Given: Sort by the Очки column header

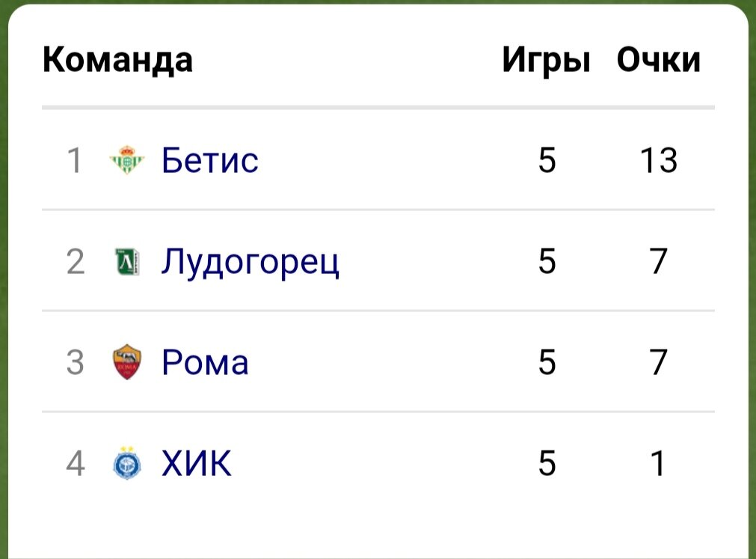Looking at the screenshot, I should tap(657, 60).
